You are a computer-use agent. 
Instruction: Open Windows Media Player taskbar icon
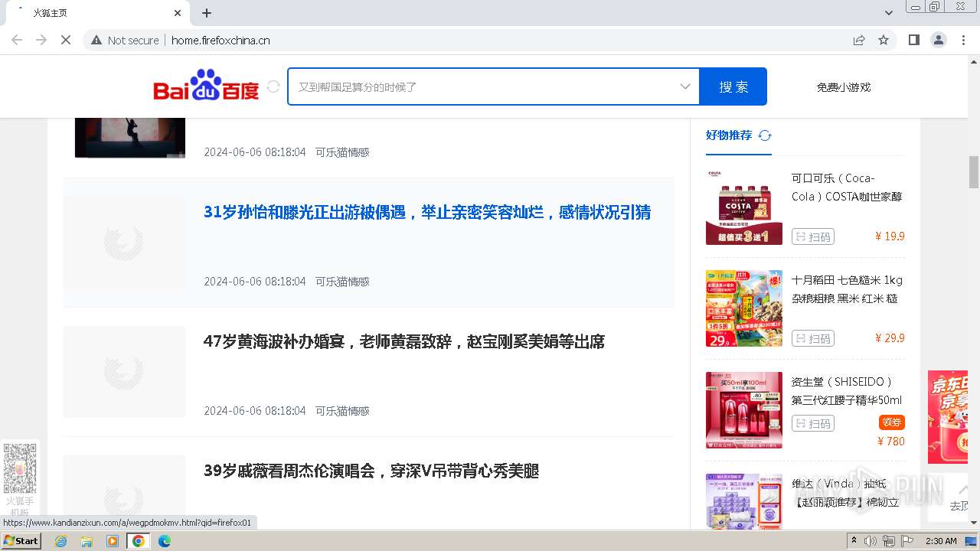(113, 541)
